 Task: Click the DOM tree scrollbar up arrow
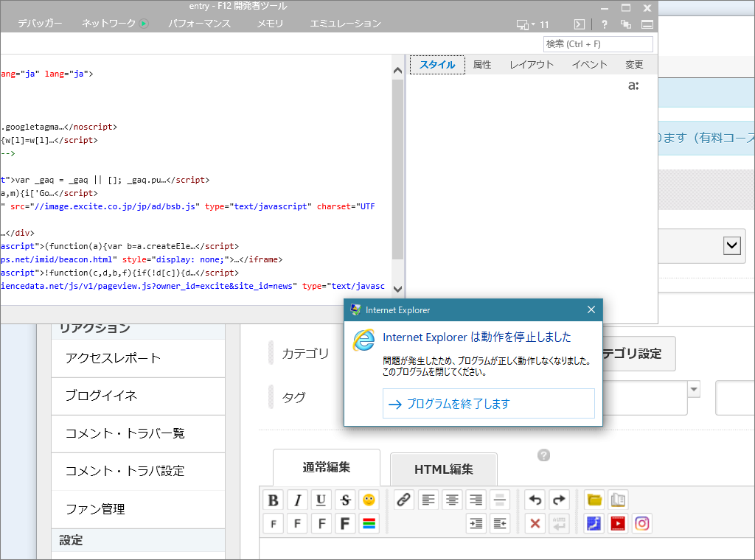click(397, 71)
